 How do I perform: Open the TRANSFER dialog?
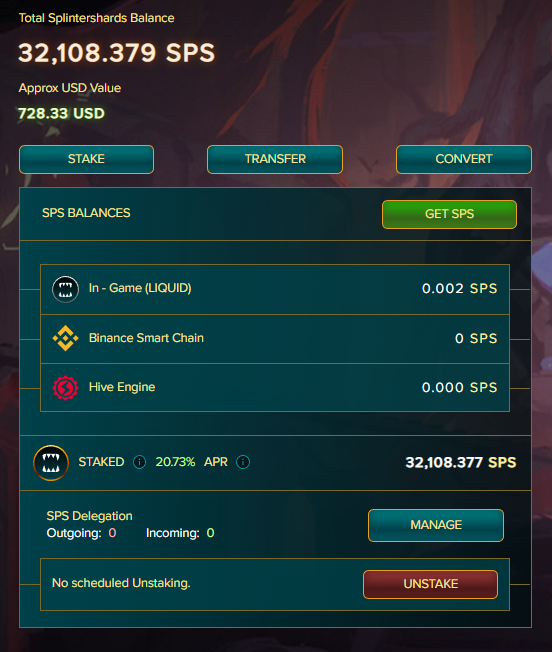pos(275,159)
